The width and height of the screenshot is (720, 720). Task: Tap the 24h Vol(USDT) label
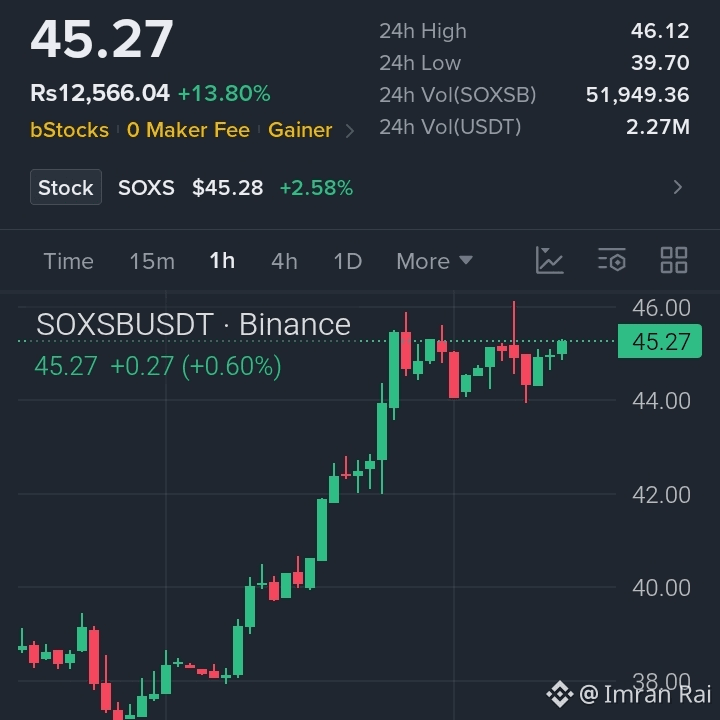tap(450, 127)
